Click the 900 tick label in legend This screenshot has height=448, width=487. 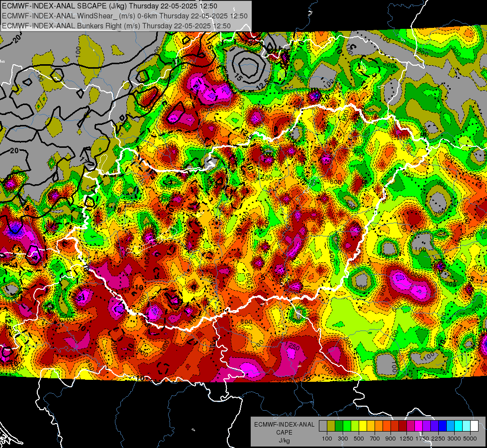pos(390,439)
